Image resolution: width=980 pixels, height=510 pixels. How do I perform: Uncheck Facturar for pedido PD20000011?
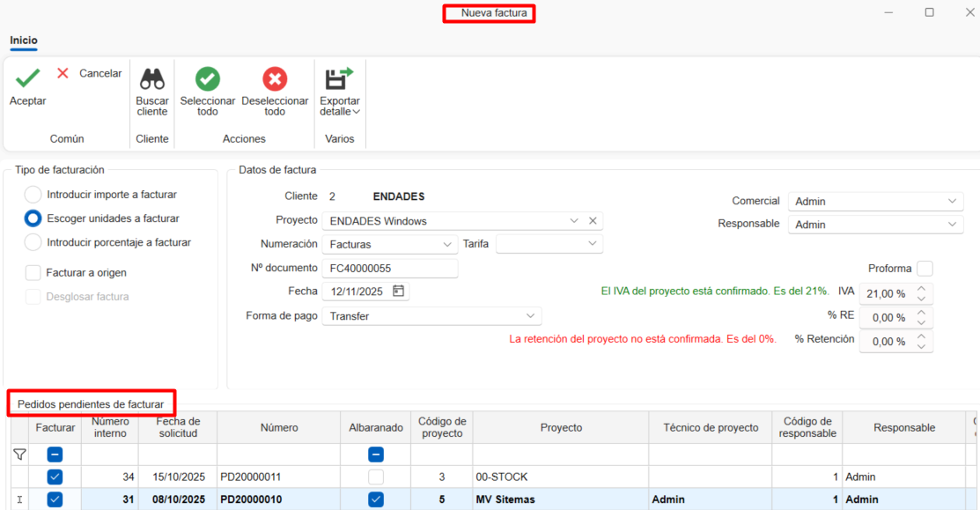tap(54, 477)
